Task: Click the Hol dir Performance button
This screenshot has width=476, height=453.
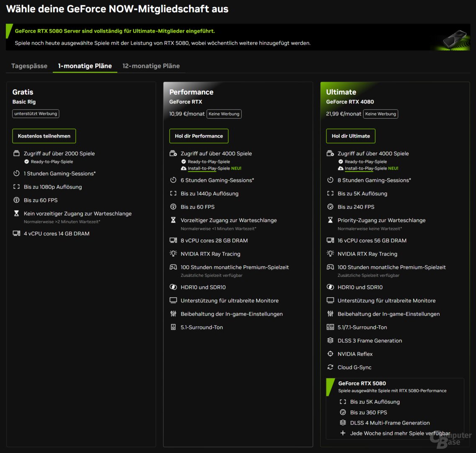Action: (x=199, y=136)
